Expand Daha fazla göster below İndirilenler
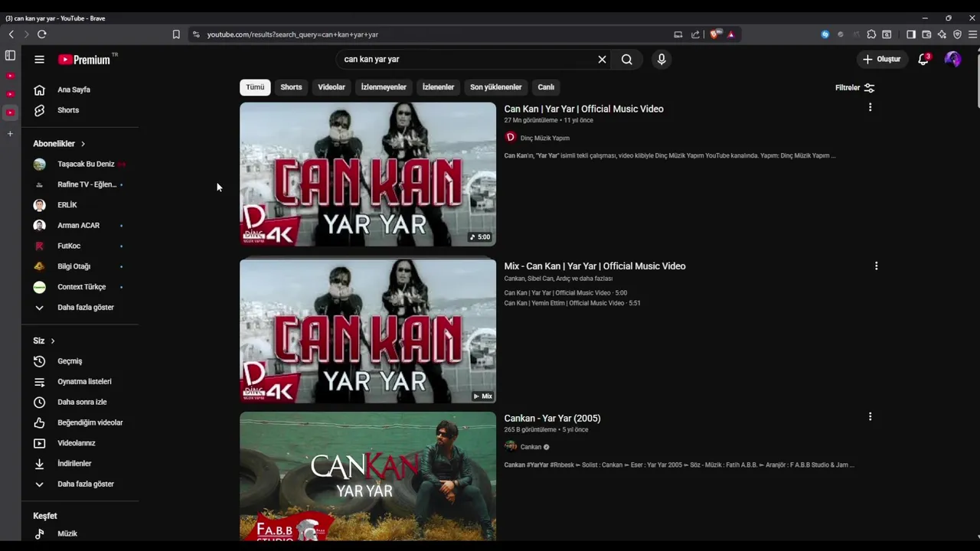The image size is (980, 551). tap(80, 484)
